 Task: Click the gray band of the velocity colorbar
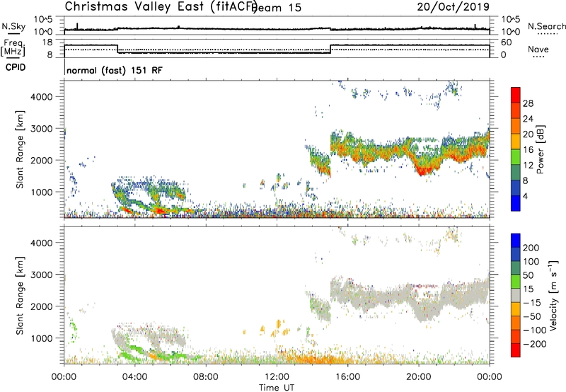[516, 296]
